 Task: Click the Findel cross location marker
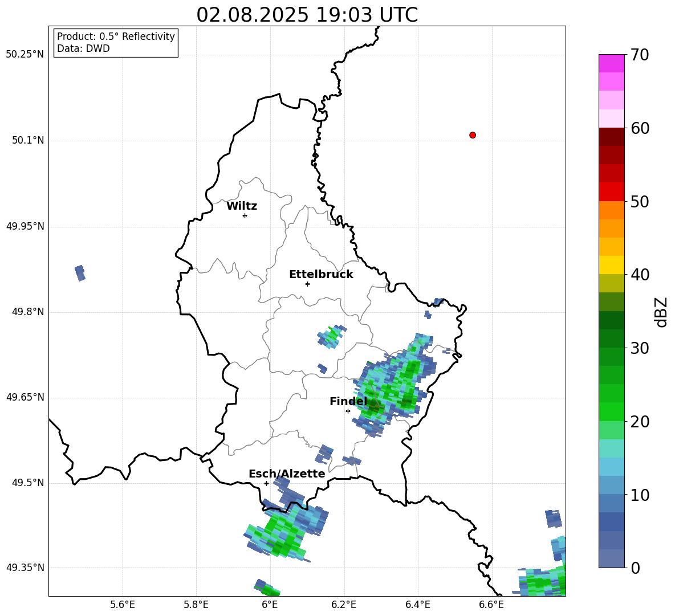click(x=348, y=411)
